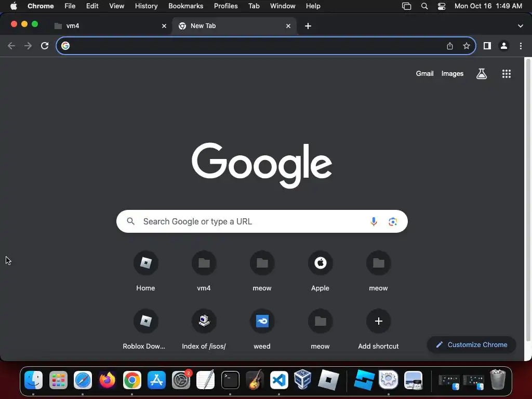Open the Bookmarks menu
The height and width of the screenshot is (399, 532).
pos(186,6)
